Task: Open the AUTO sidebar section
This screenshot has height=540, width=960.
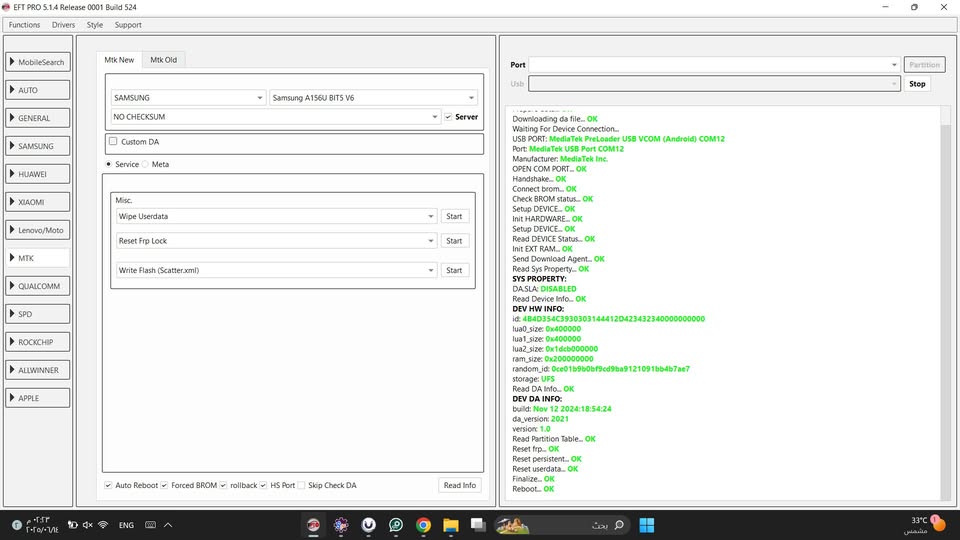Action: 38,90
